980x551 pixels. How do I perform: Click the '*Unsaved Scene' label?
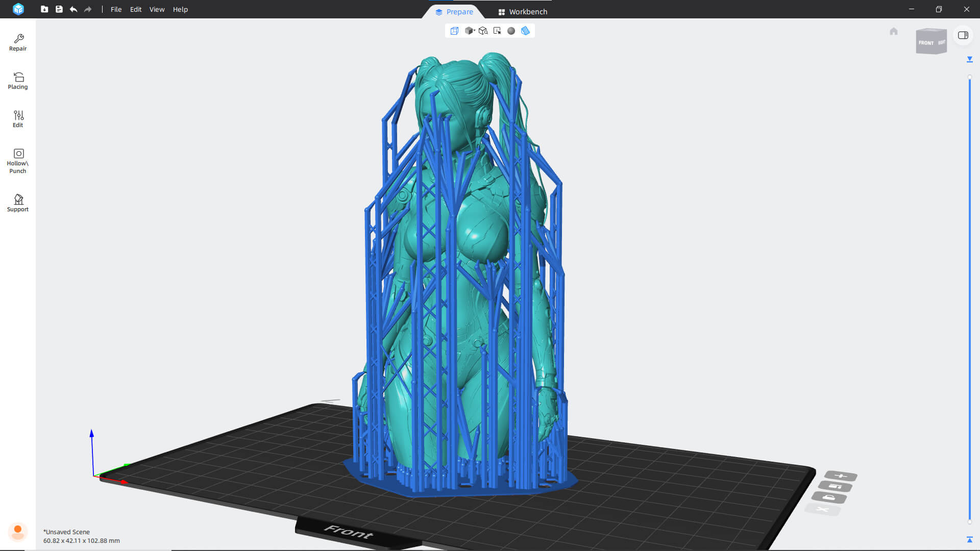click(66, 532)
